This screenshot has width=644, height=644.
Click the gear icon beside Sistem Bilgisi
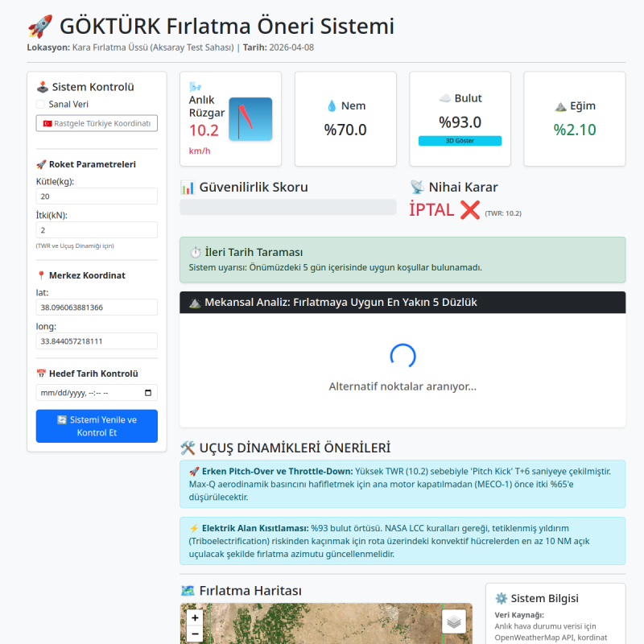point(501,598)
